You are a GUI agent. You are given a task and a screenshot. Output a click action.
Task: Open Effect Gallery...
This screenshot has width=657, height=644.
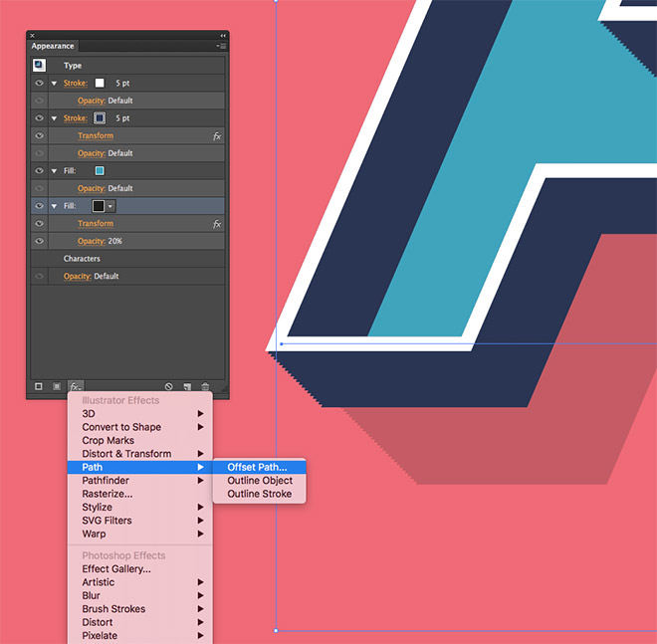[140, 569]
